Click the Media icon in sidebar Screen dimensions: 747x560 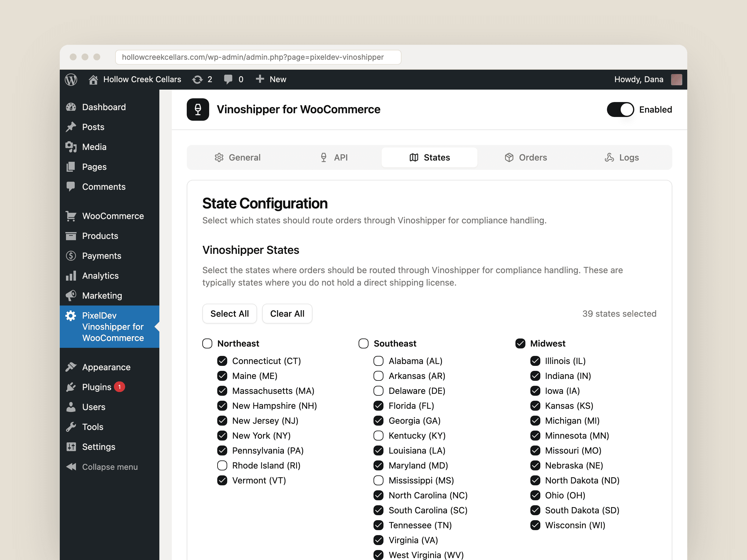[x=71, y=147]
